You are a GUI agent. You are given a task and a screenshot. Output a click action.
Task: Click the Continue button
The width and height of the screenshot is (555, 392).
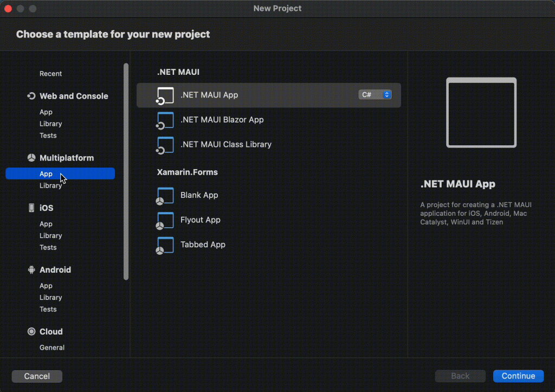click(518, 376)
